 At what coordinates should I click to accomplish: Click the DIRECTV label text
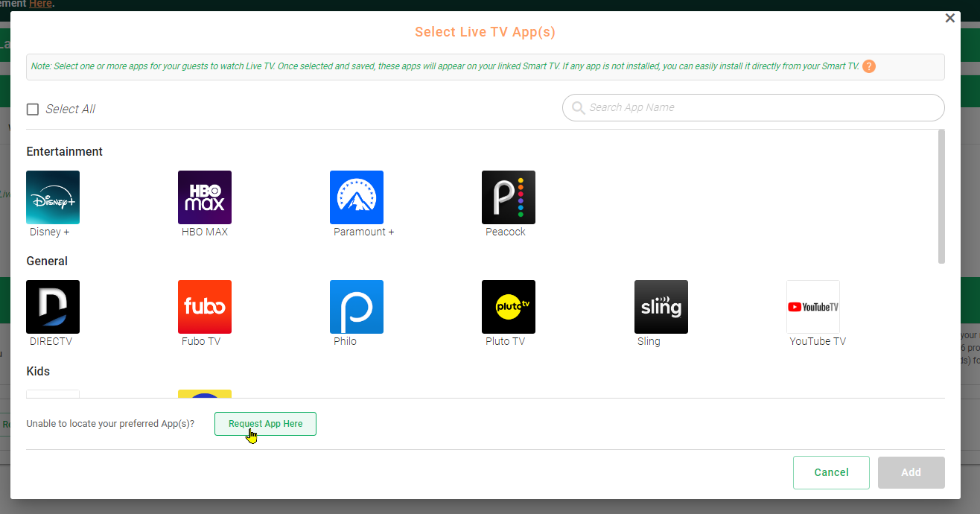[x=51, y=341]
